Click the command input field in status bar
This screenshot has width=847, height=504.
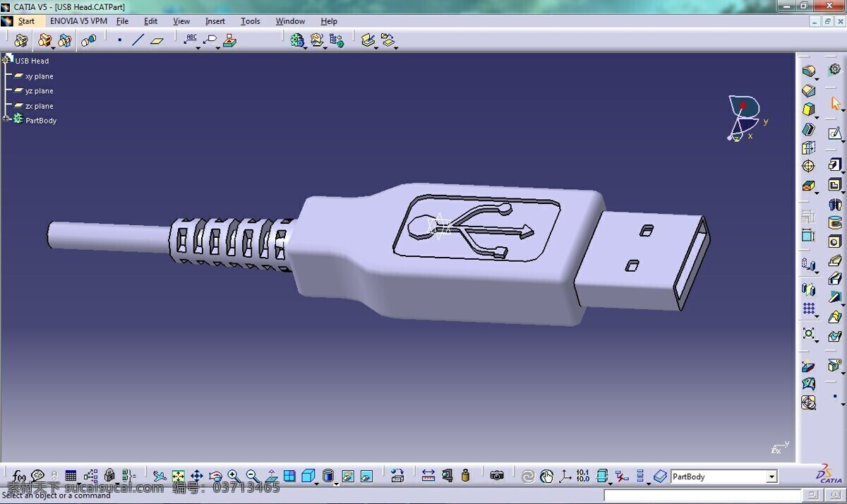704,496
